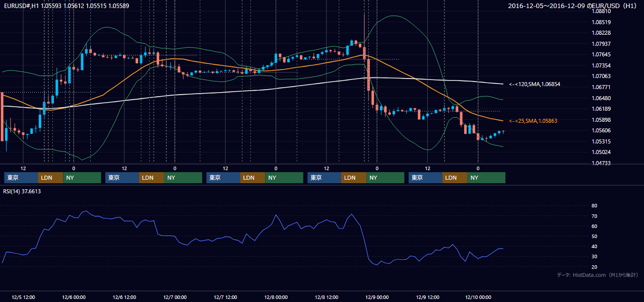Screen dimensions: 644x302
Task: Click the EURUSD#,H1 chart title text
Action: (67, 6)
